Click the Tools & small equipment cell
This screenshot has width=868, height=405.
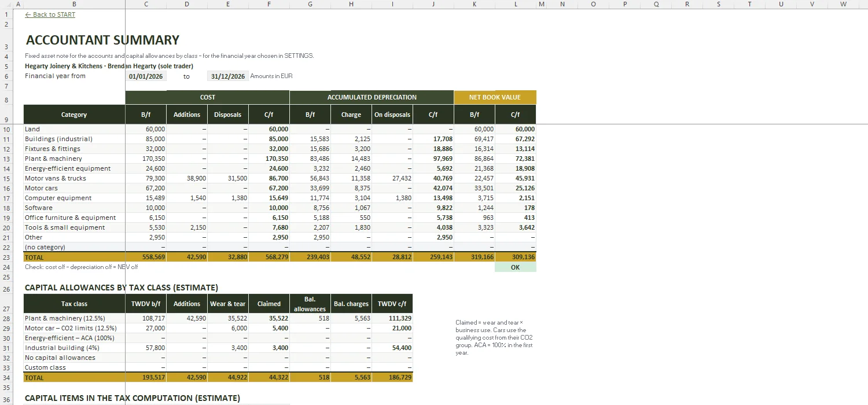[x=74, y=228]
